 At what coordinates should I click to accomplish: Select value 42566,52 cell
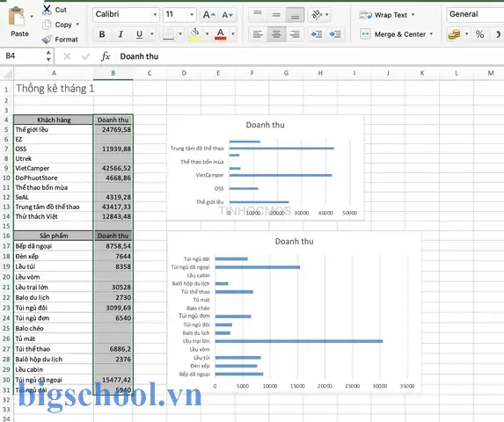pos(113,168)
